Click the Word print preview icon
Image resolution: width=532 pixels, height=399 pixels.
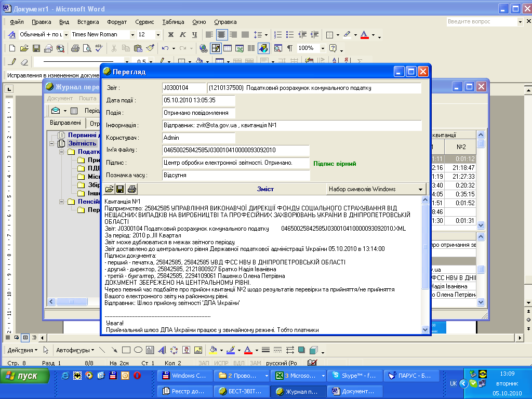[87, 48]
